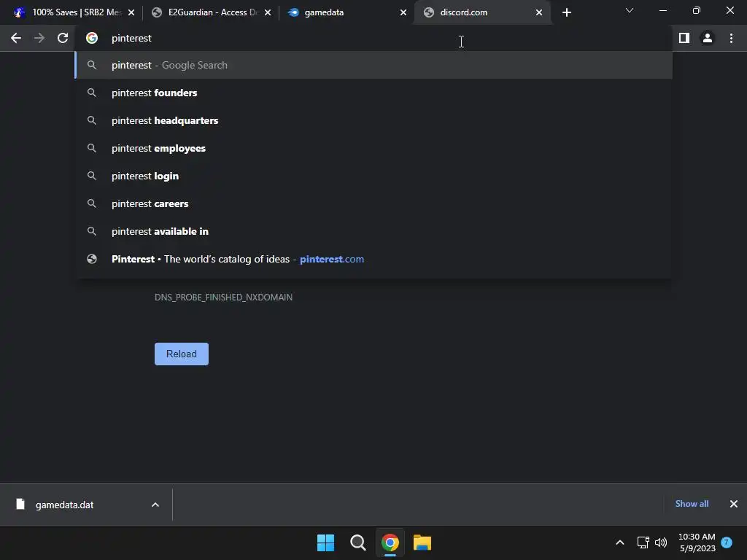Open File Explorer from the taskbar
747x560 pixels.
(422, 542)
